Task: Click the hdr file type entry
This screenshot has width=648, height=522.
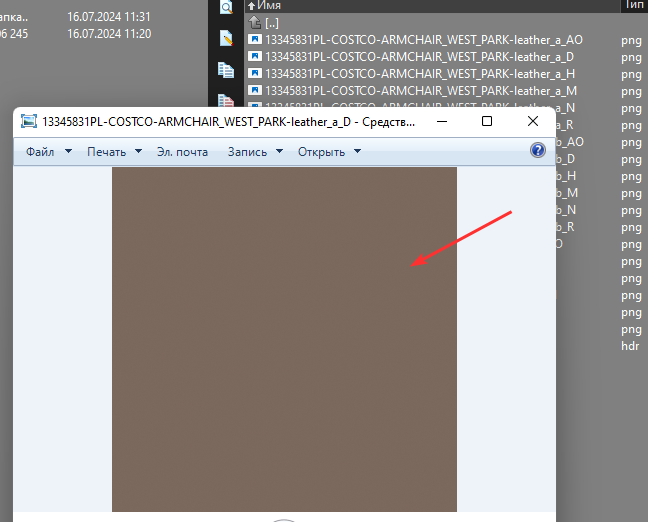Action: [x=630, y=346]
